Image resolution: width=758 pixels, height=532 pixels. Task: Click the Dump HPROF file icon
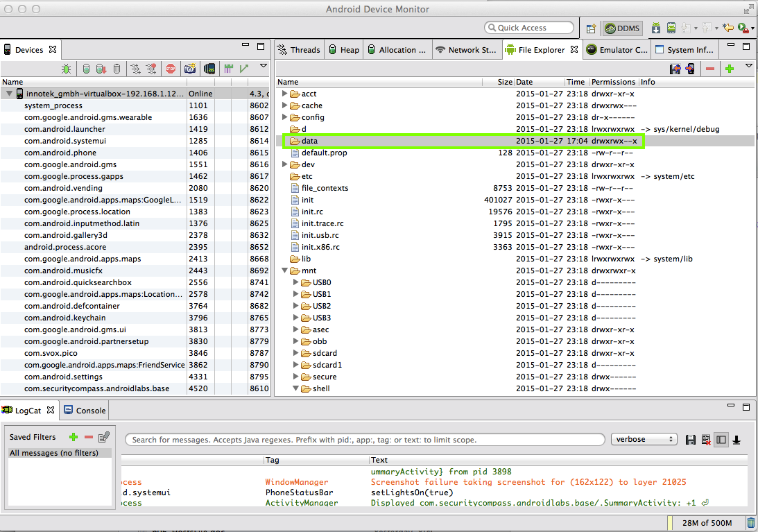(x=101, y=69)
